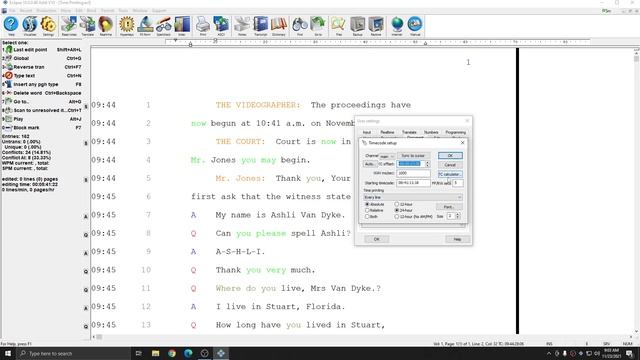The height and width of the screenshot is (360, 640).
Task: Click the Index toolbar icon
Action: click(182, 25)
